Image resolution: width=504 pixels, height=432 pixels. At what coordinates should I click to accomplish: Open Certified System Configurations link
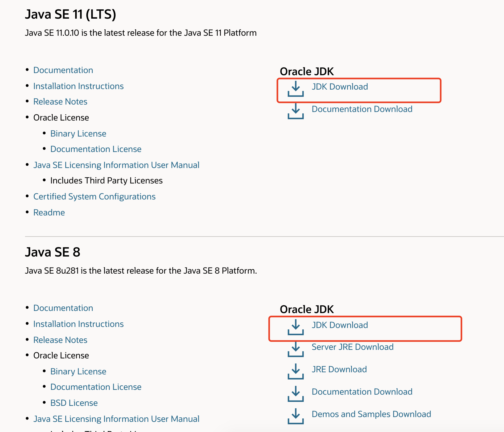coord(94,197)
